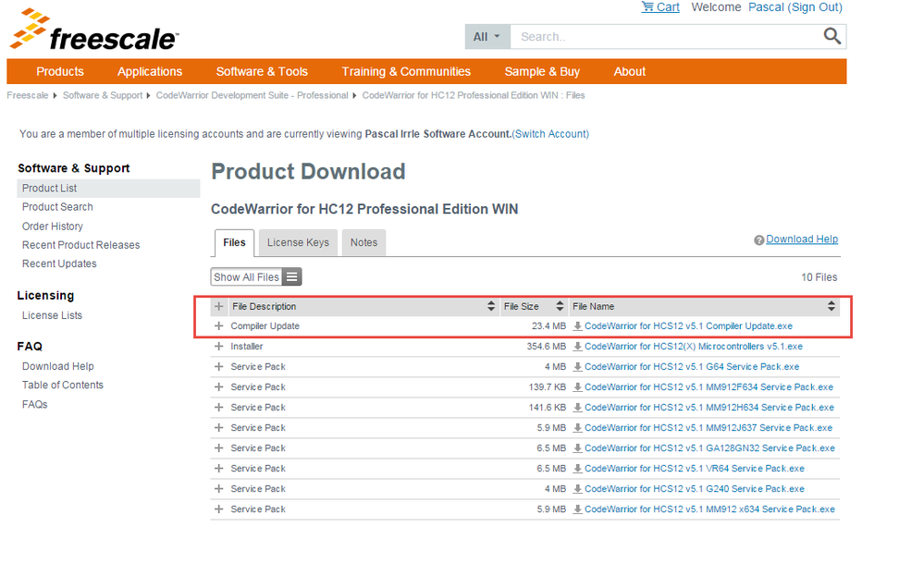This screenshot has height=588, width=924.
Task: Select the Files tab
Action: click(x=234, y=243)
